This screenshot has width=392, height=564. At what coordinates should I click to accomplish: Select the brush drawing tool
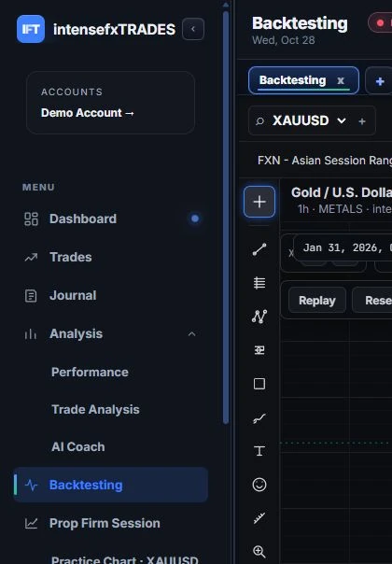259,417
